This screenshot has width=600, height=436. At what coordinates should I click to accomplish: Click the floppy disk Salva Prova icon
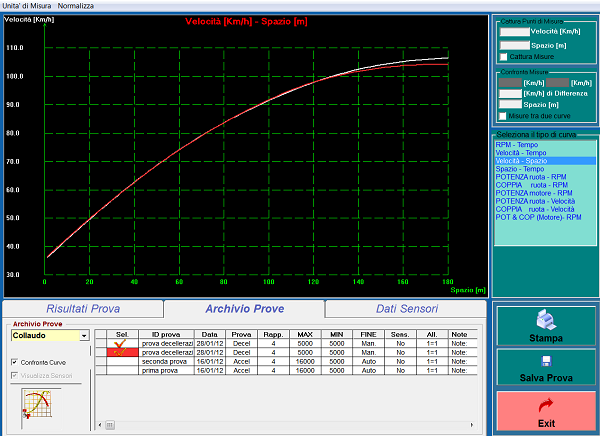pos(546,361)
